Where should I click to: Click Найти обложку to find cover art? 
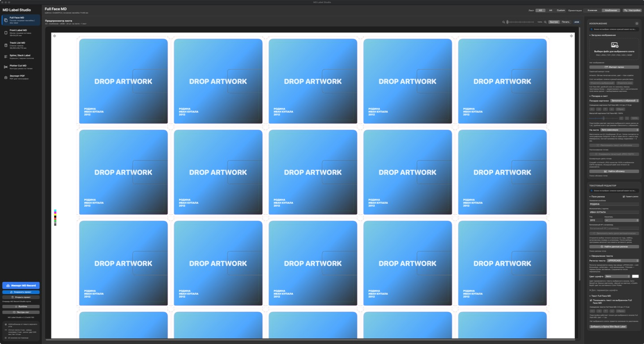(x=614, y=171)
